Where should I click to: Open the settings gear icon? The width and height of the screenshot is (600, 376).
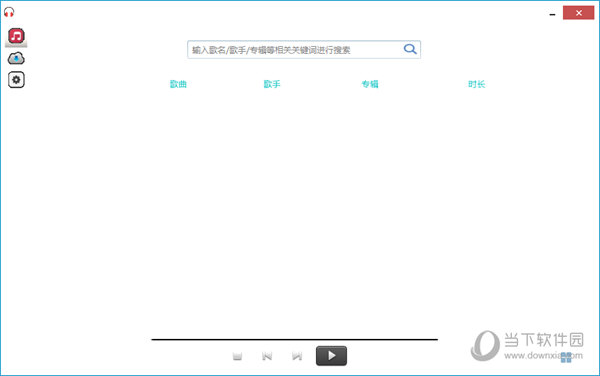[x=16, y=80]
